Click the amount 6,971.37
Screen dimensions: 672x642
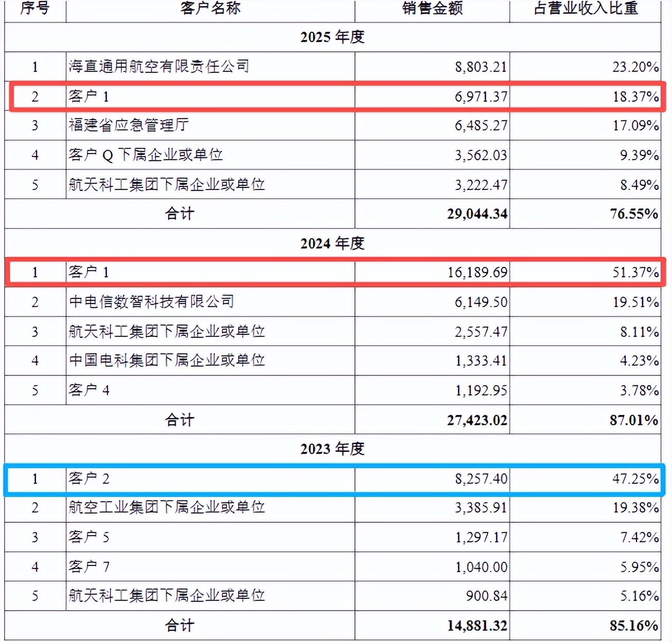[481, 97]
